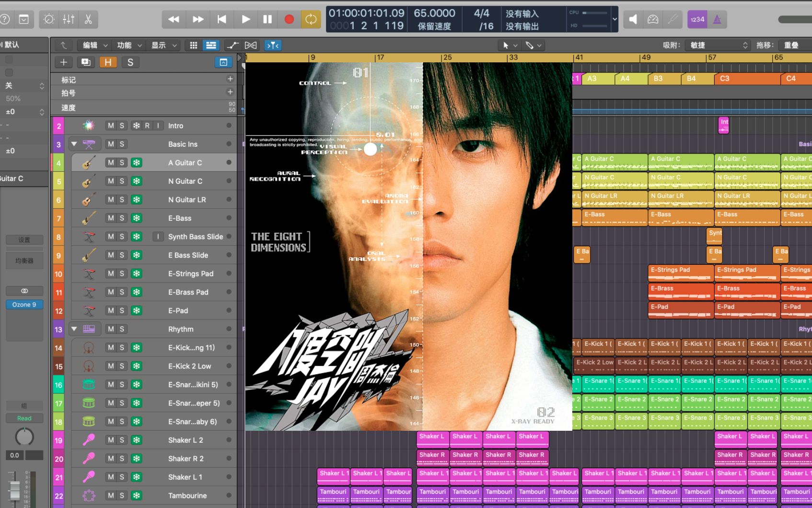Screen dimensions: 812x508
Task: Click the stereo link button above Ozone 9
Action: click(x=24, y=291)
